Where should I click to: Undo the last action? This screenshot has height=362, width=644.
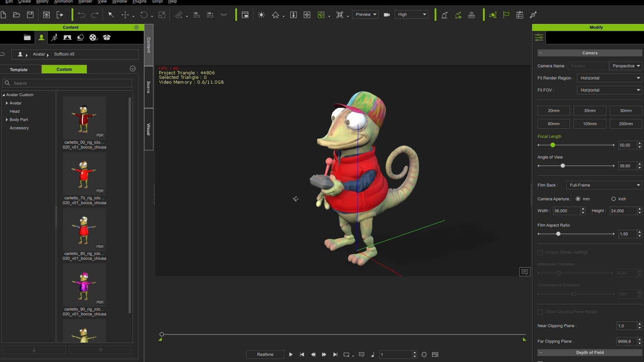click(x=81, y=15)
